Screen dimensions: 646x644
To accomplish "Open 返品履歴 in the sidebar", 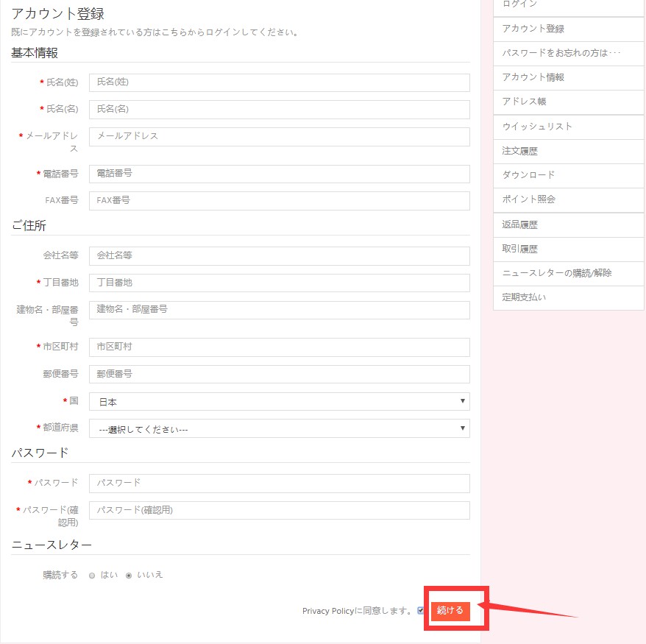I will (x=569, y=225).
